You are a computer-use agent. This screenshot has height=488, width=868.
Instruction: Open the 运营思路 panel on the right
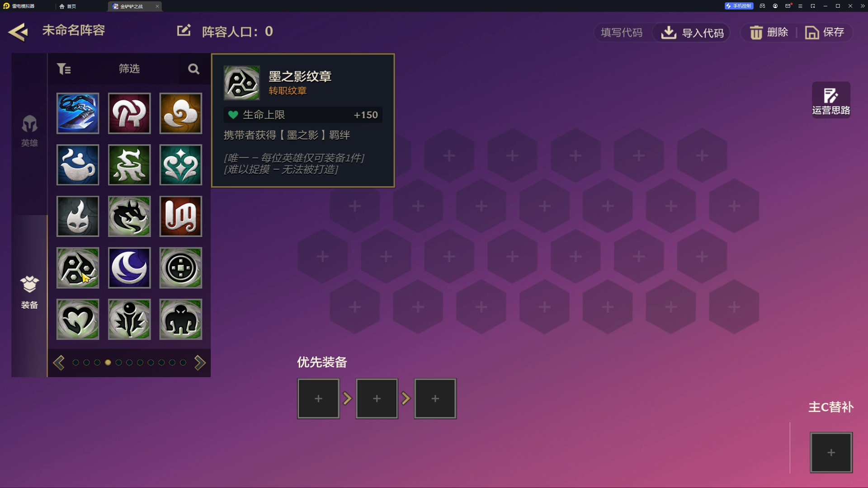point(831,99)
